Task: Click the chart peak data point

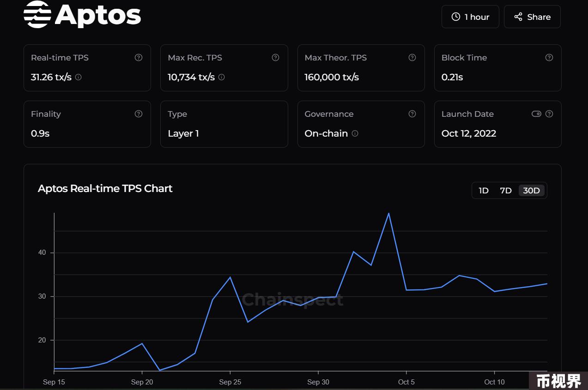Action: click(389, 213)
